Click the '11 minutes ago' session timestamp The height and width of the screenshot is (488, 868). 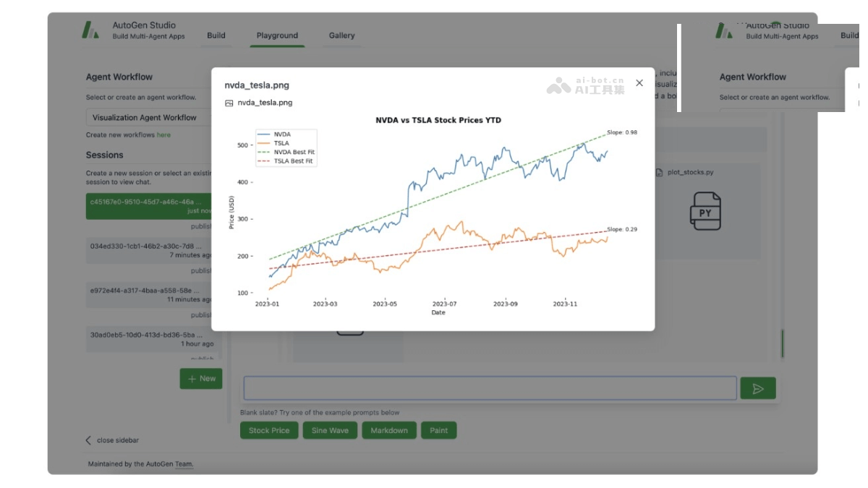tap(190, 299)
